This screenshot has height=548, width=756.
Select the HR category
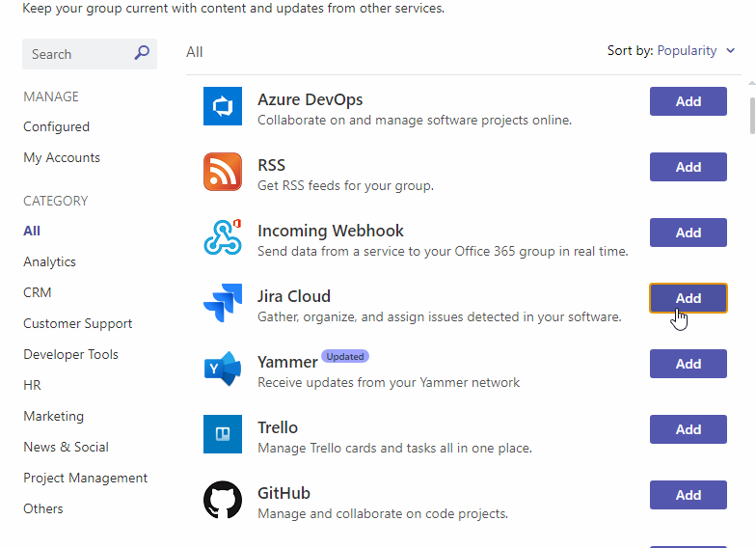[33, 386]
